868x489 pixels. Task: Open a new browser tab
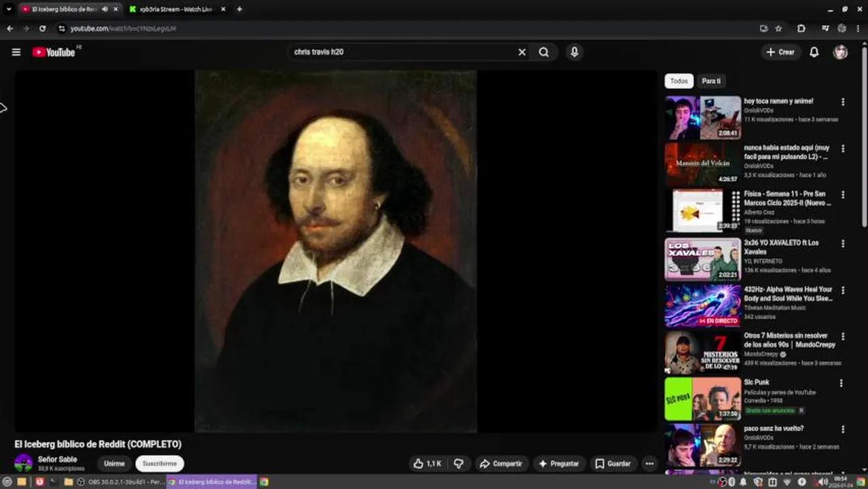pyautogui.click(x=239, y=10)
